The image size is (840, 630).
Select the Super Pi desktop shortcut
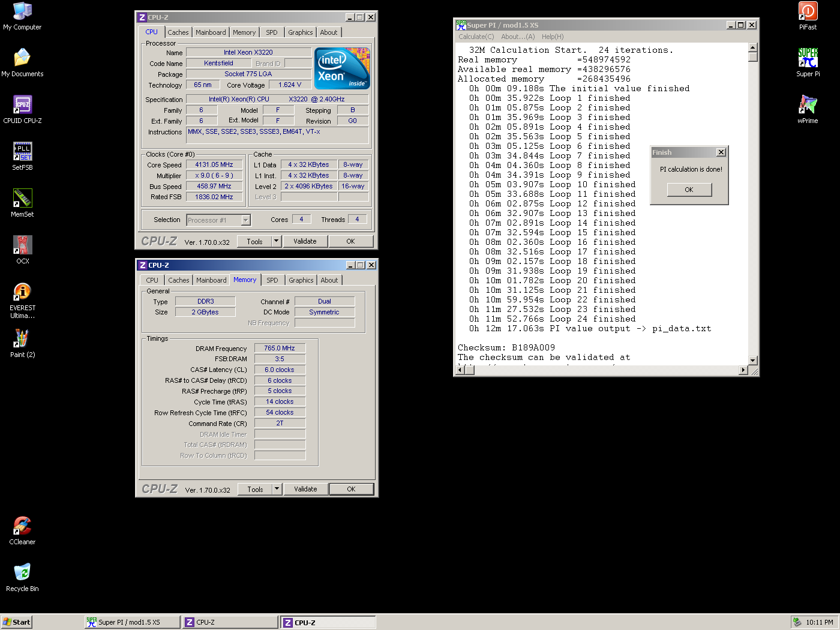[x=808, y=63]
